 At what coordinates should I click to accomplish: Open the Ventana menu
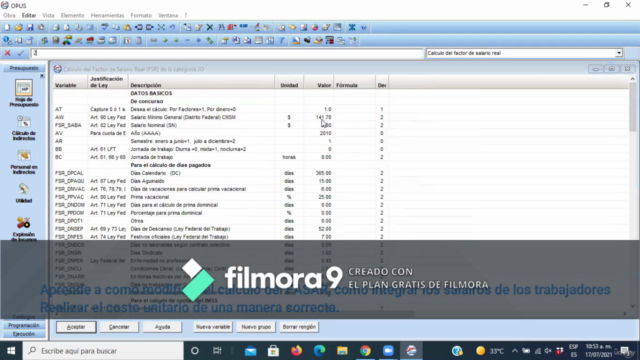coord(168,16)
